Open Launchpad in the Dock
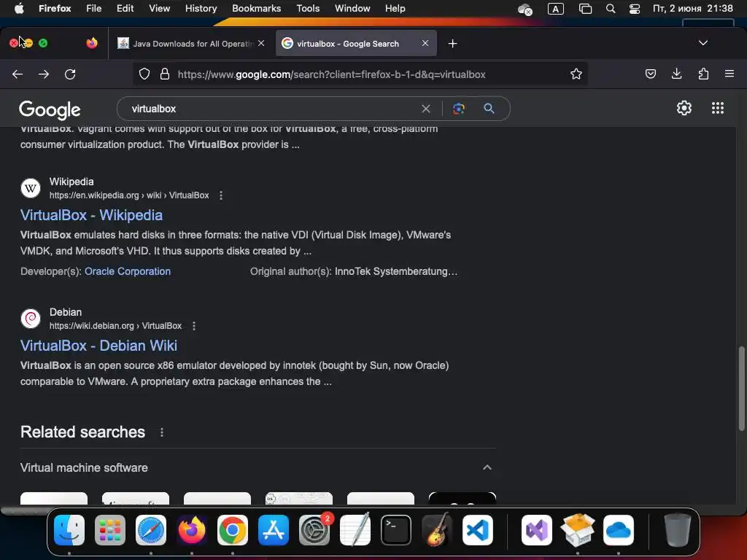 click(110, 530)
